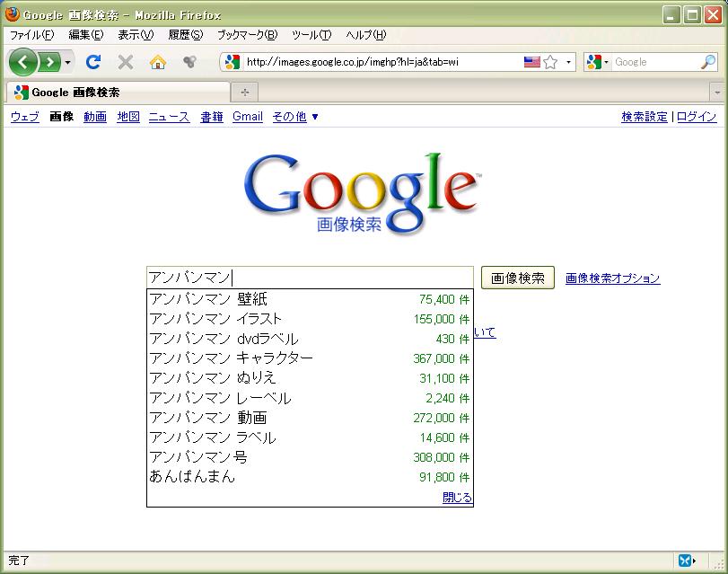Click the ログイン link
Image resolution: width=728 pixels, height=574 pixels.
coord(697,117)
